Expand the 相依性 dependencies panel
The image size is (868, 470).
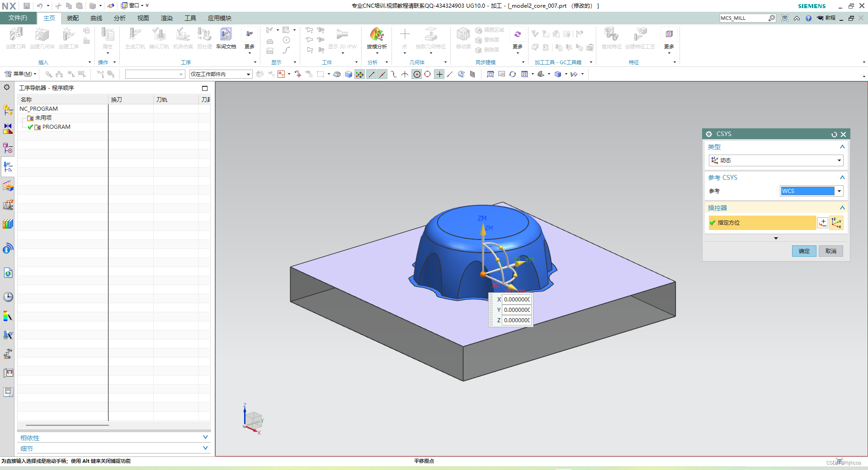point(114,437)
